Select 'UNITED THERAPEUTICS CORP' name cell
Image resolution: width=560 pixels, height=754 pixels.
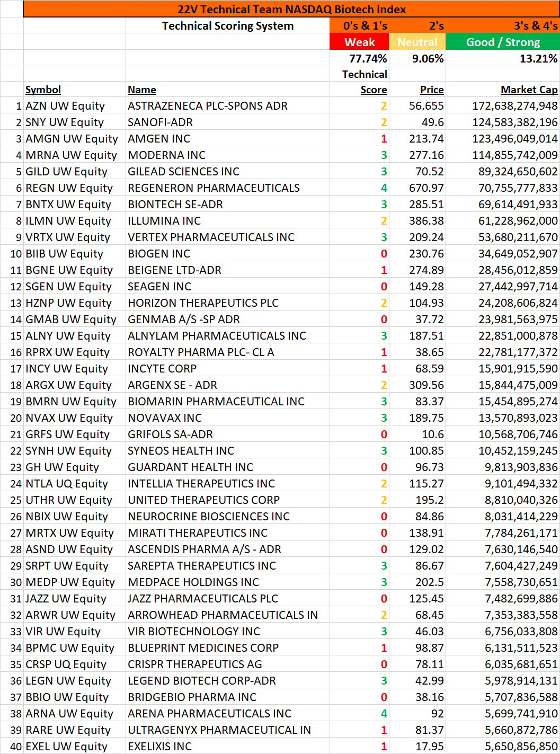(x=228, y=500)
